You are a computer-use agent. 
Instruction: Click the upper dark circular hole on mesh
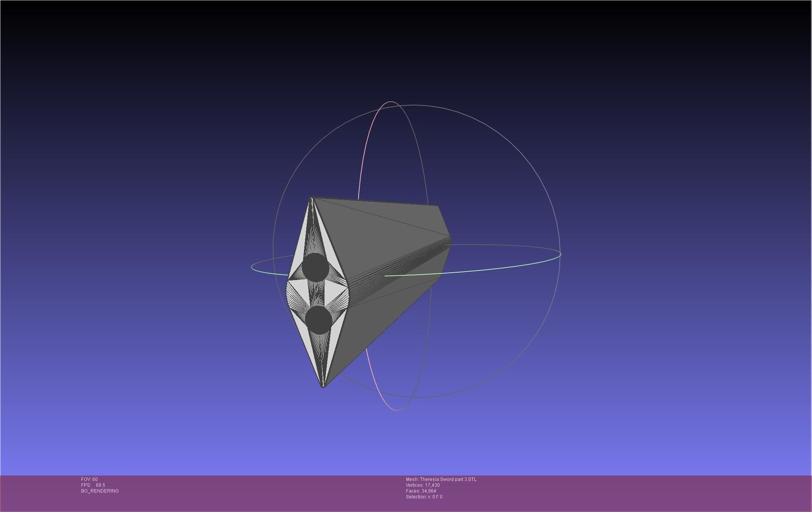tap(315, 267)
